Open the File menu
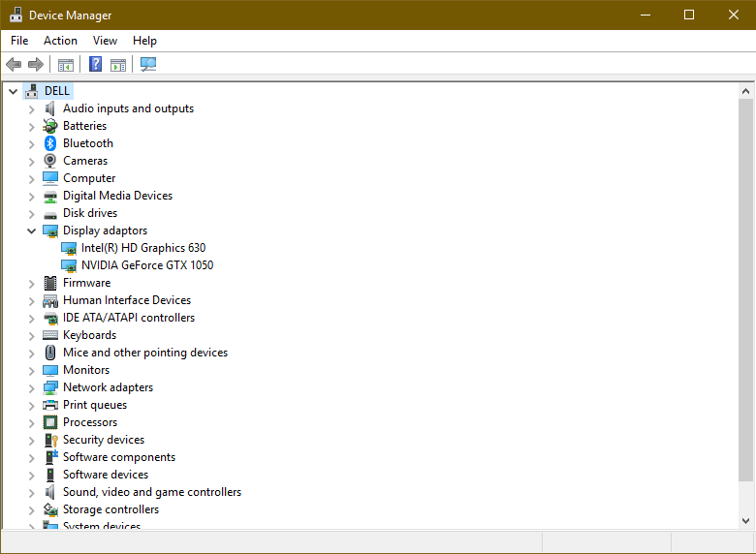Image resolution: width=756 pixels, height=554 pixels. [x=19, y=41]
